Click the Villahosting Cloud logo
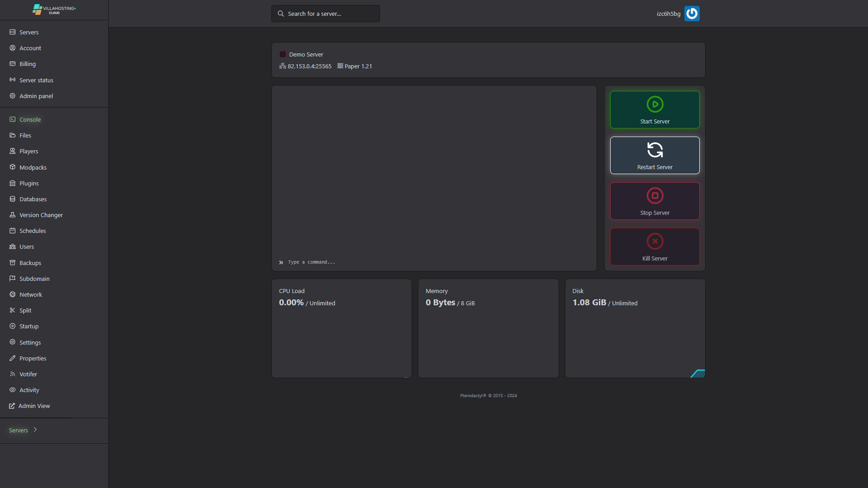Viewport: 868px width, 488px height. click(x=54, y=9)
